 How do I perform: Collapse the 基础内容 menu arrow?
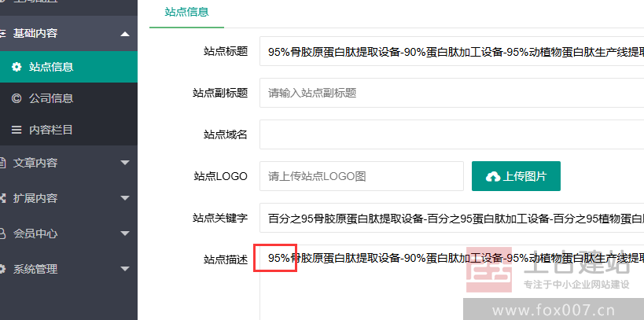(x=125, y=34)
